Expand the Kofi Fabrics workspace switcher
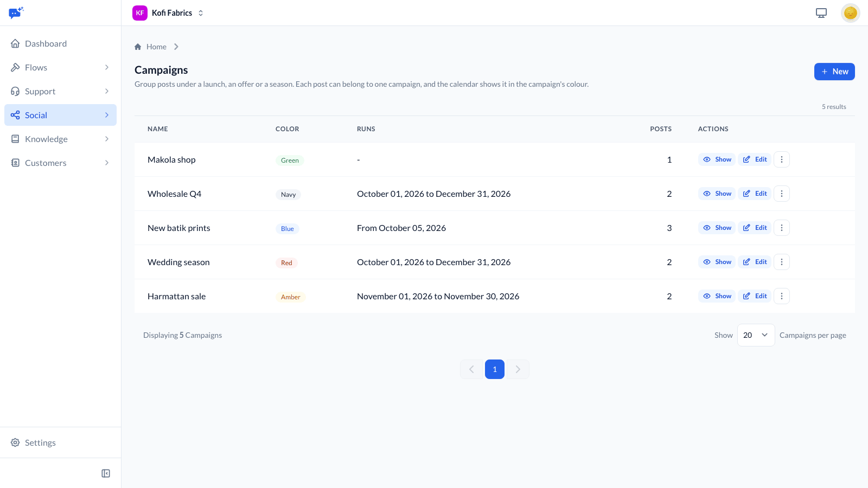This screenshot has width=868, height=488. coord(168,13)
